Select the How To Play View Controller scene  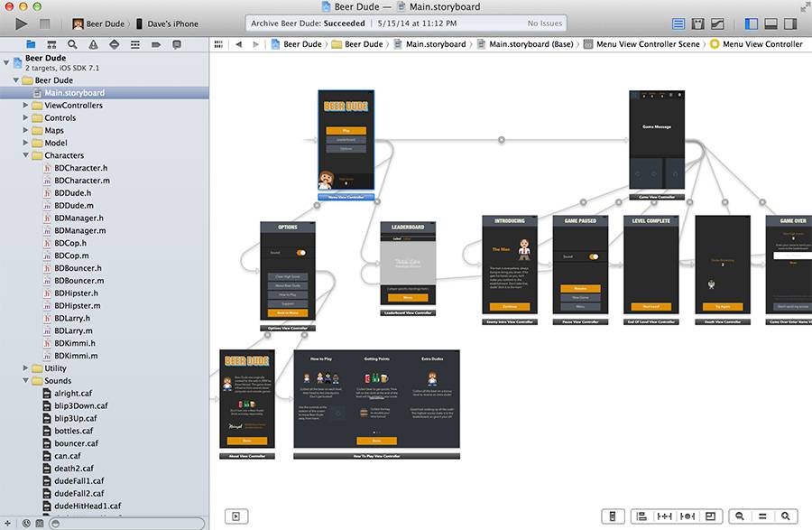[376, 399]
